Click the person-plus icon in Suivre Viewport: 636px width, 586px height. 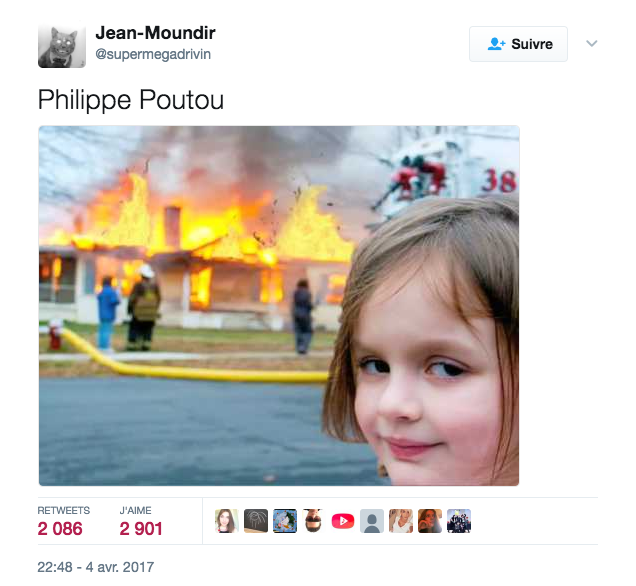coord(496,44)
